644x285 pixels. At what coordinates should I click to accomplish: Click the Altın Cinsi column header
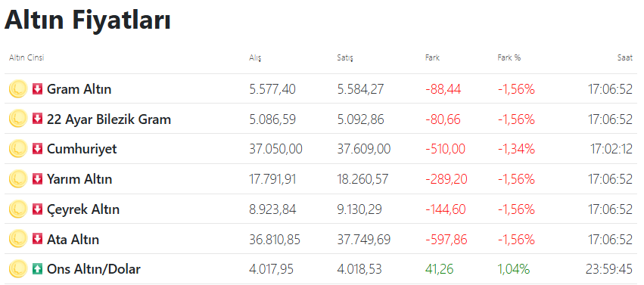coord(26,57)
